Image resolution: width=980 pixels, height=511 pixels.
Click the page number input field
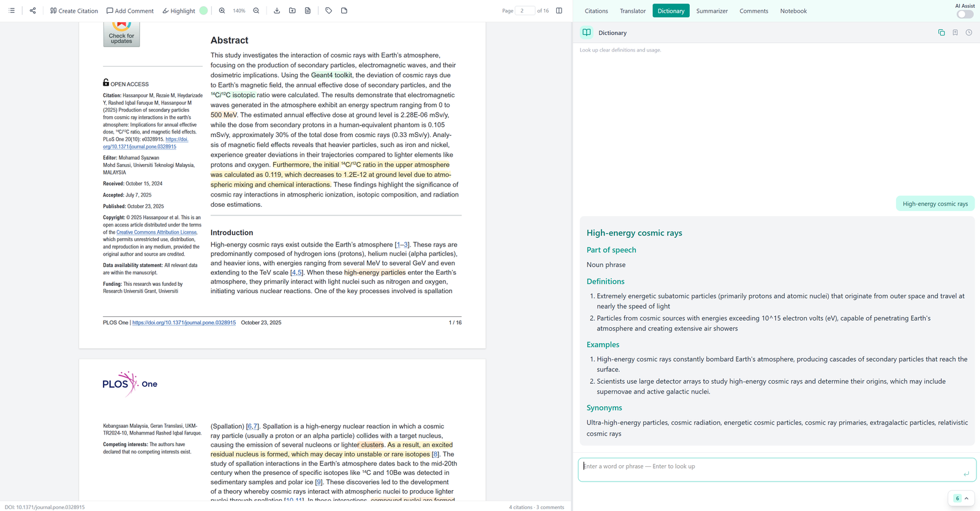[x=525, y=10]
